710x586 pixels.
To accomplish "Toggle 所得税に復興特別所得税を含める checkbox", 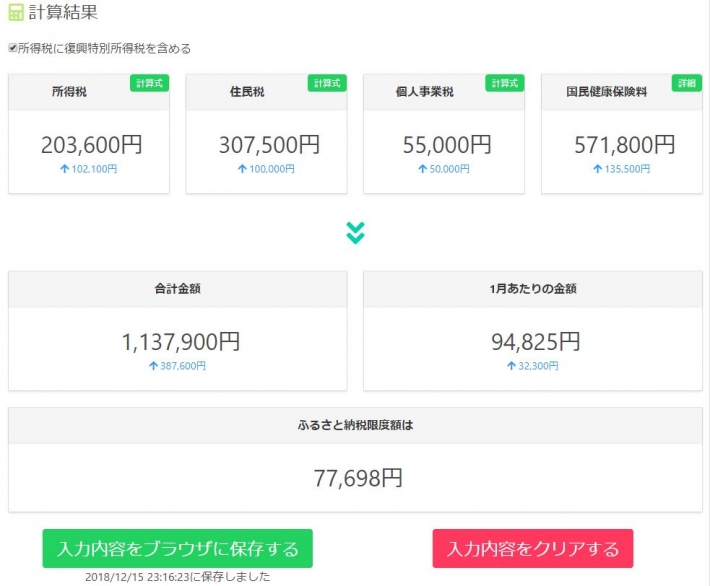I will (13, 48).
